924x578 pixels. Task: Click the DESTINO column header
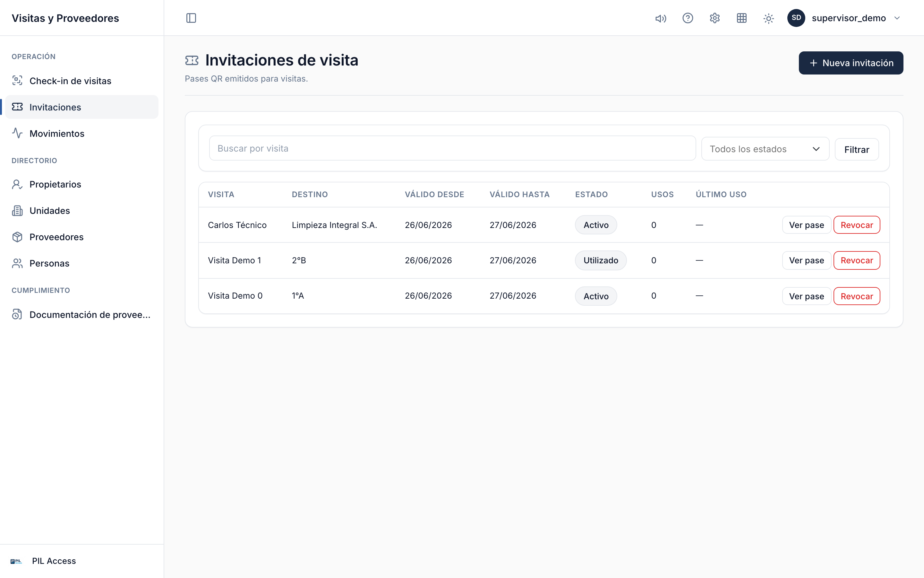tap(310, 195)
